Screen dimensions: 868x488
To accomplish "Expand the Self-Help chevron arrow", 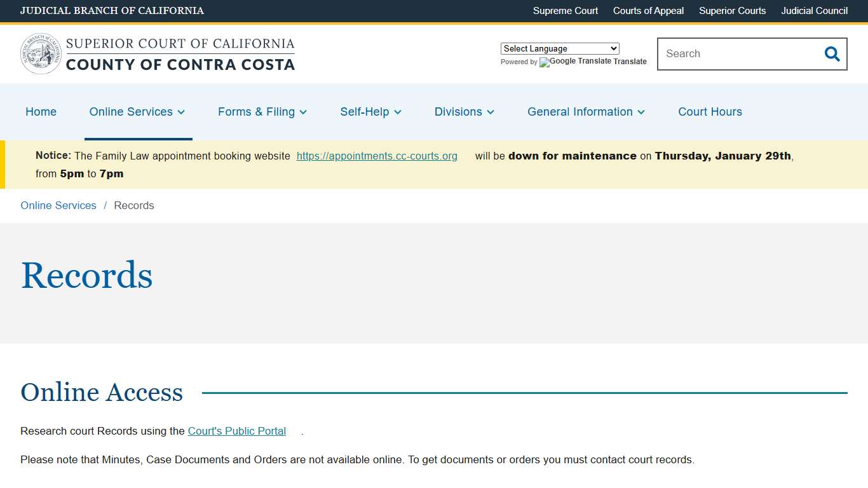I will point(398,112).
